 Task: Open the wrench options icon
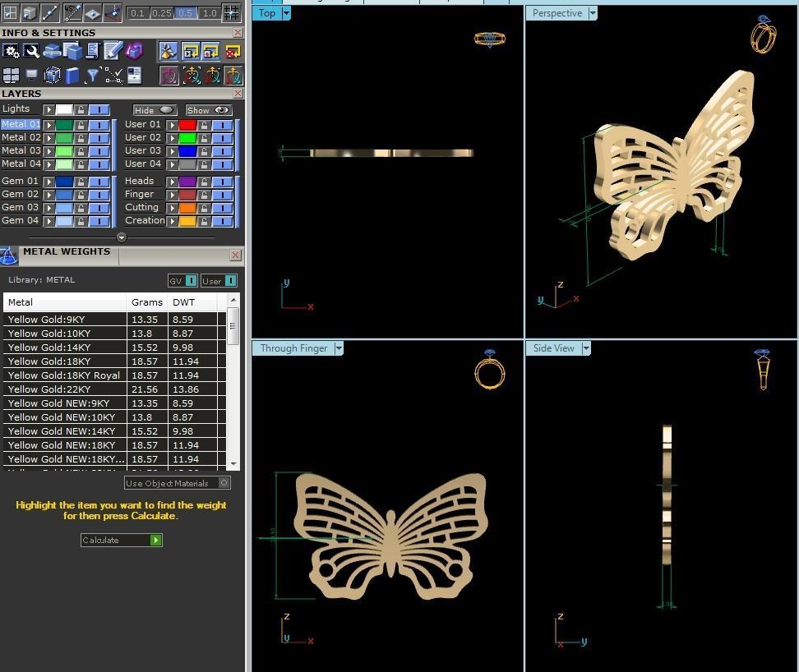(x=31, y=52)
